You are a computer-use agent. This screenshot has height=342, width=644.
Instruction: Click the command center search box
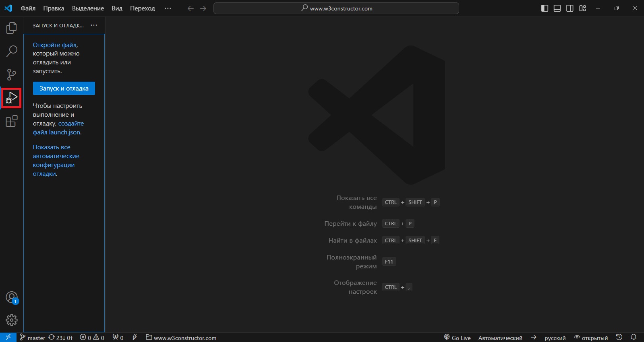pos(336,8)
